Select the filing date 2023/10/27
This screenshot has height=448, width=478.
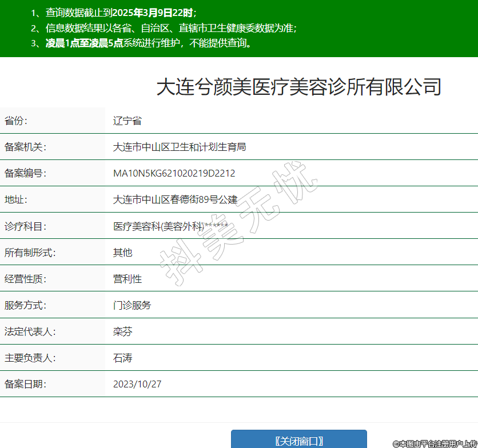pyautogui.click(x=137, y=384)
